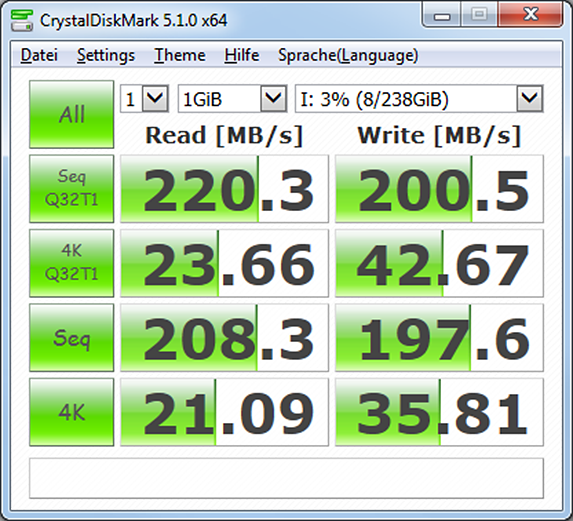
Task: Click the Seq Q32T1 read result 220.3
Action: pos(224,189)
